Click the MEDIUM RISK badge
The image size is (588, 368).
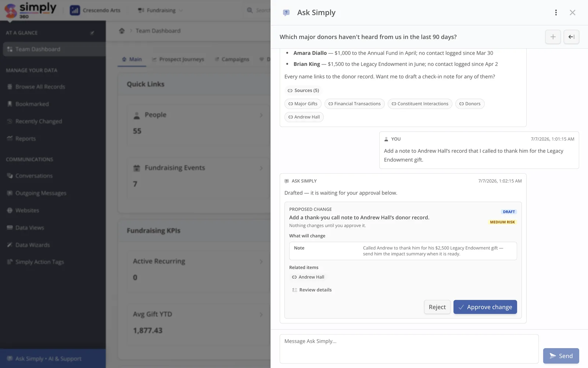point(502,222)
